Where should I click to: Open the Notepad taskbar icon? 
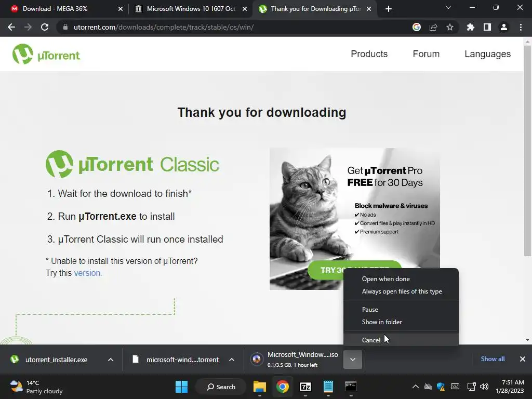(x=328, y=387)
